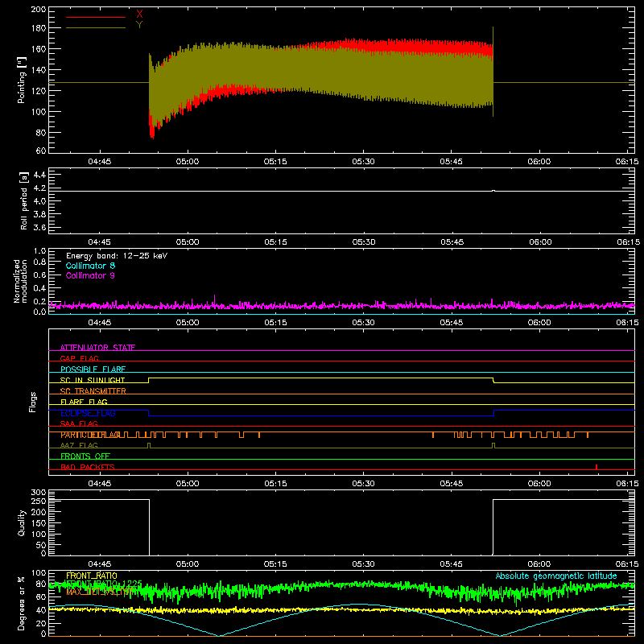The height and width of the screenshot is (644, 644).
Task: Click the 'SAA_FLAG' label
Action: tap(79, 424)
